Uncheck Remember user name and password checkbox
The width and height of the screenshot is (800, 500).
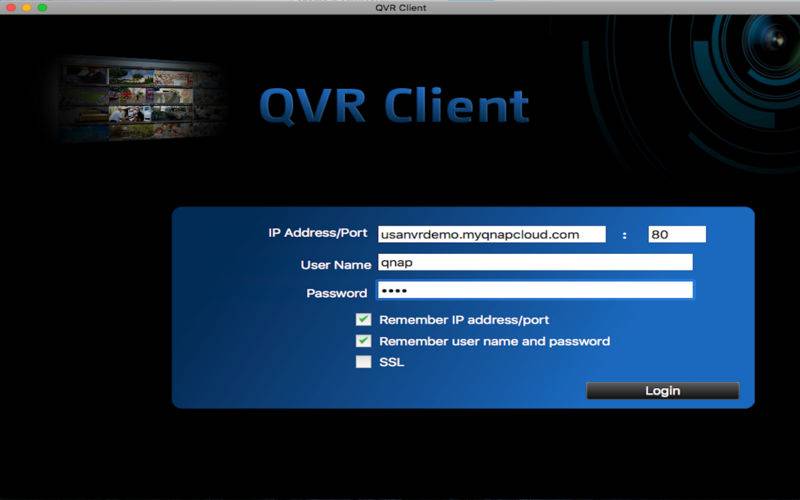[x=363, y=341]
